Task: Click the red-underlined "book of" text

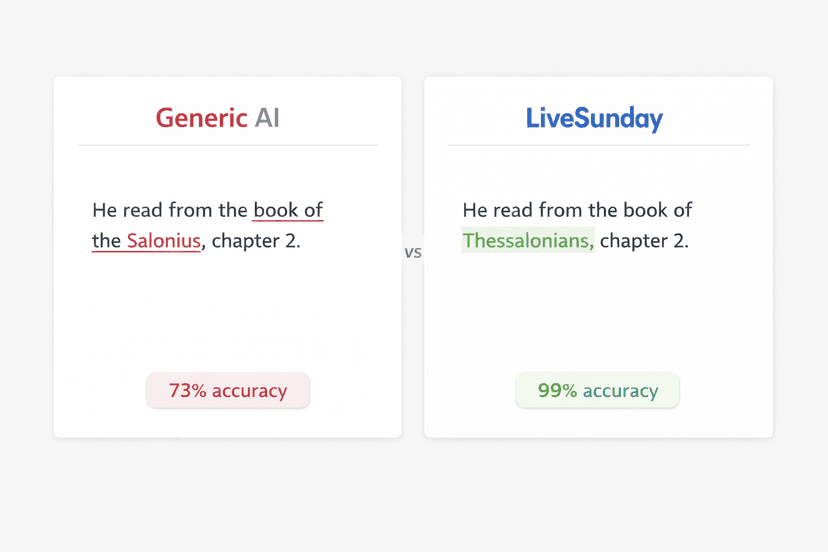Action: (288, 210)
